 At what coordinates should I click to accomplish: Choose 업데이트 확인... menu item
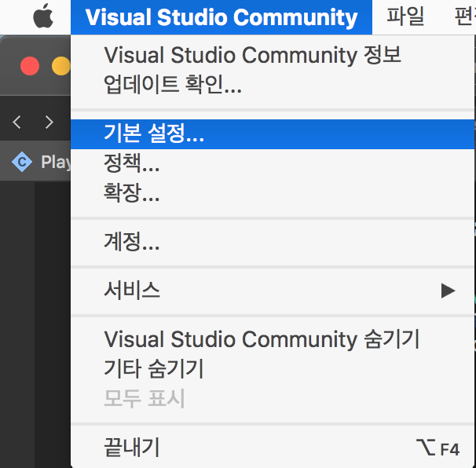coord(273,84)
